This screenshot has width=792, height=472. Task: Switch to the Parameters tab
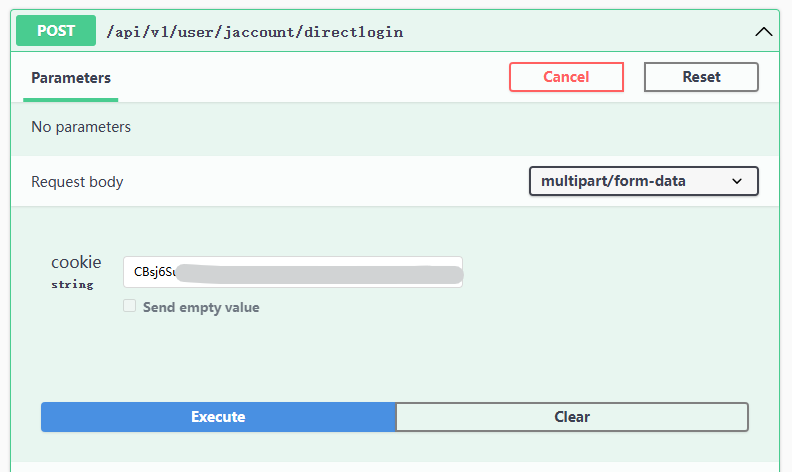[71, 77]
